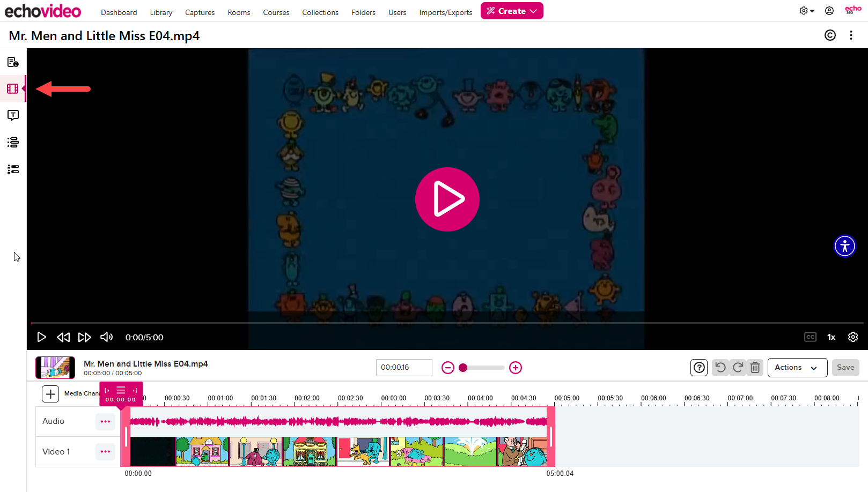The height and width of the screenshot is (492, 868).
Task: Expand the Create dropdown button
Action: pyautogui.click(x=512, y=11)
